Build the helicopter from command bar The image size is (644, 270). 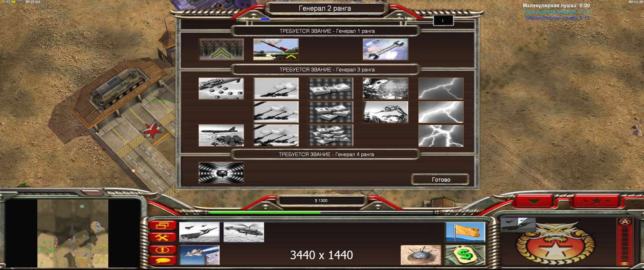pyautogui.click(x=244, y=232)
